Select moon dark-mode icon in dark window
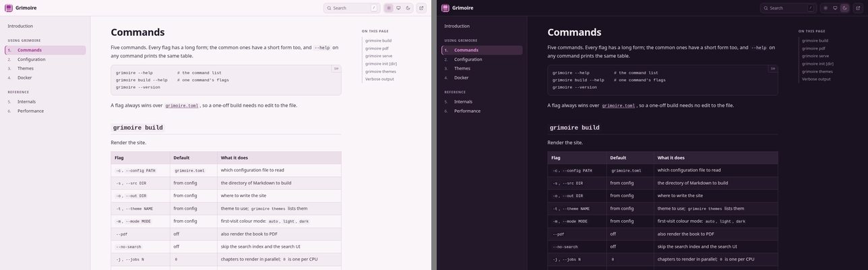The image size is (868, 270). pos(844,8)
